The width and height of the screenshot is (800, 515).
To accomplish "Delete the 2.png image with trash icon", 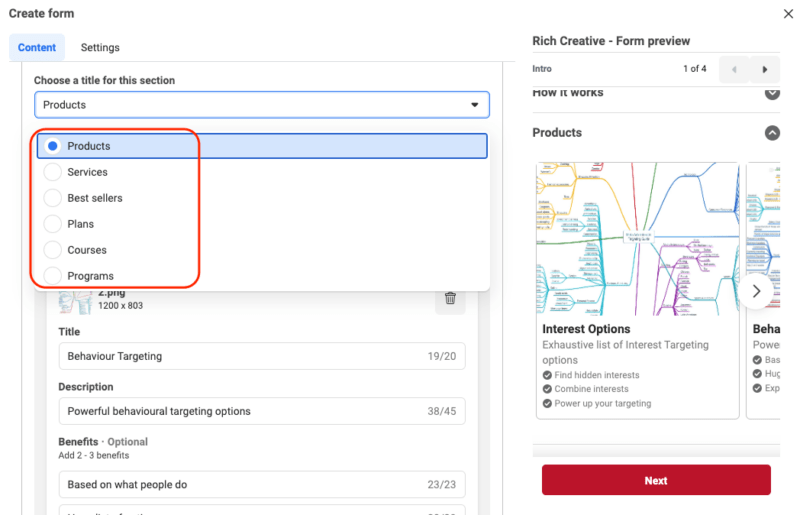I will [x=450, y=298].
